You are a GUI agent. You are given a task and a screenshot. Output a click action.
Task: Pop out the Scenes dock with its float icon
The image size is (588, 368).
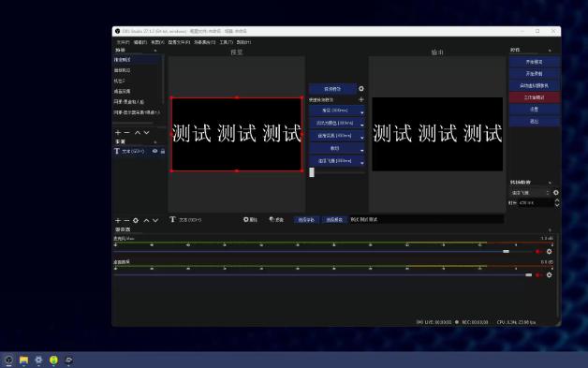[155, 51]
